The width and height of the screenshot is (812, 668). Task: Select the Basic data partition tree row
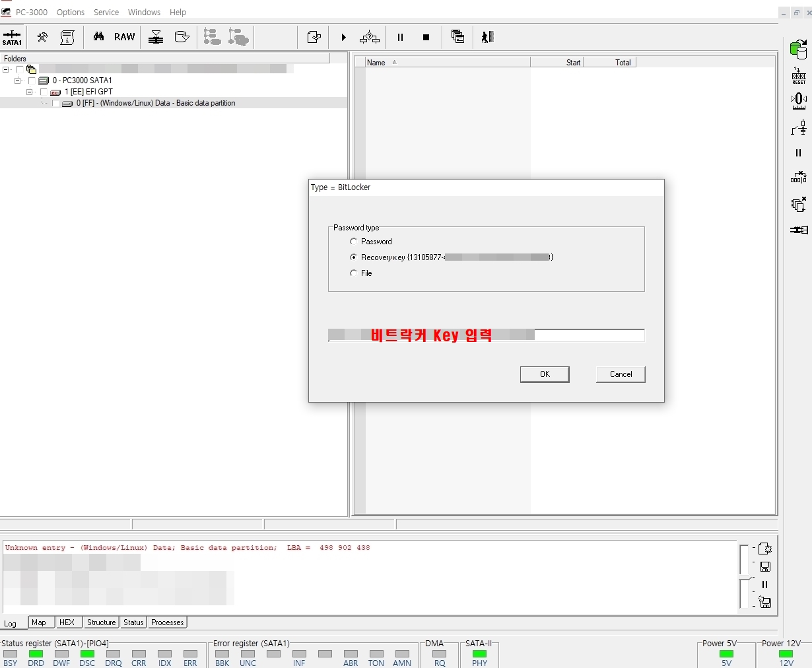point(174,103)
